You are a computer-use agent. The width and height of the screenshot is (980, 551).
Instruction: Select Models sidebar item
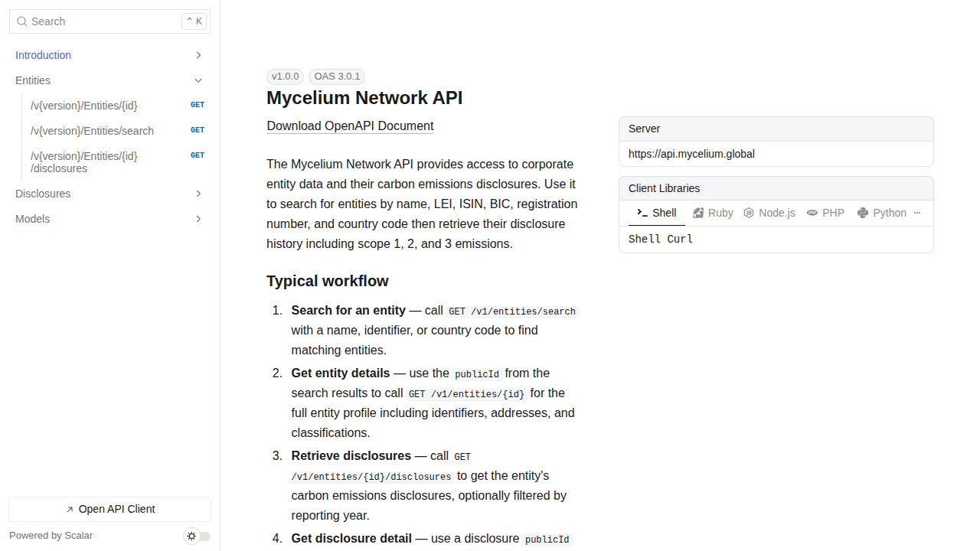click(109, 219)
